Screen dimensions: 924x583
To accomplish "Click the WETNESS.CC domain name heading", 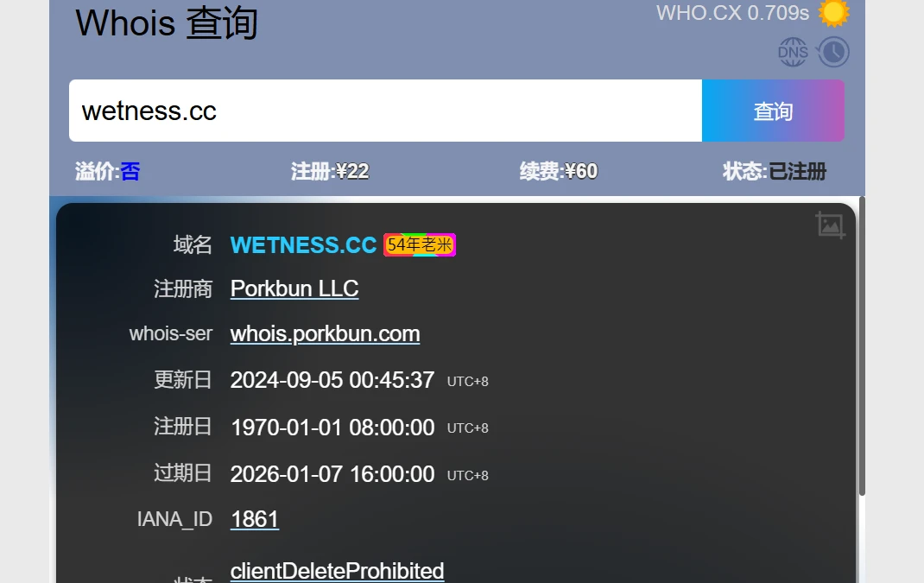I will click(303, 245).
